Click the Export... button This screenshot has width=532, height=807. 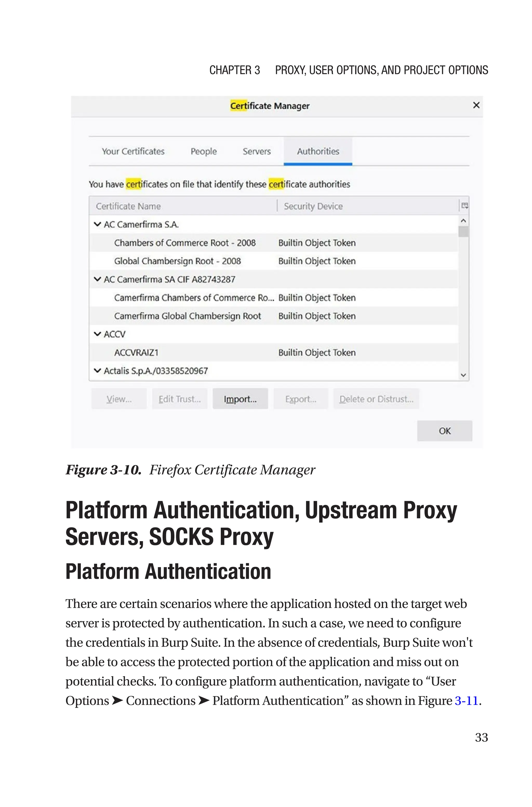tap(301, 399)
